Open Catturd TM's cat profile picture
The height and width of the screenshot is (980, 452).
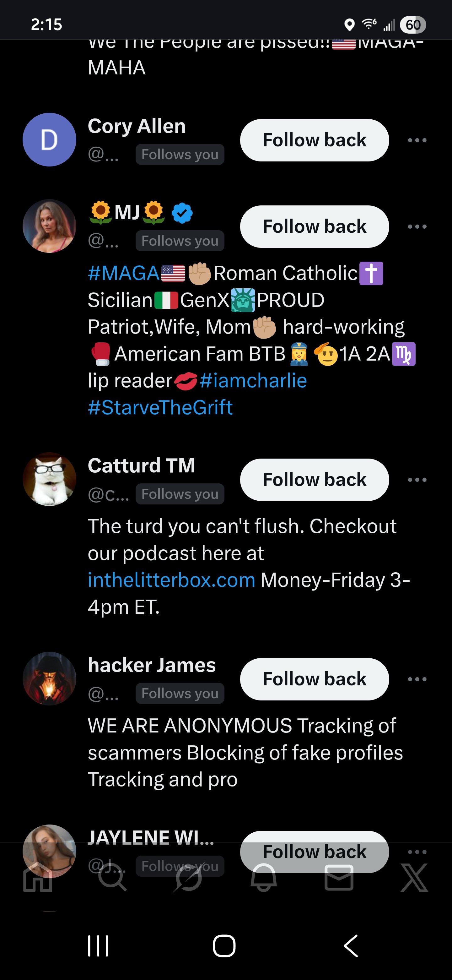click(49, 479)
